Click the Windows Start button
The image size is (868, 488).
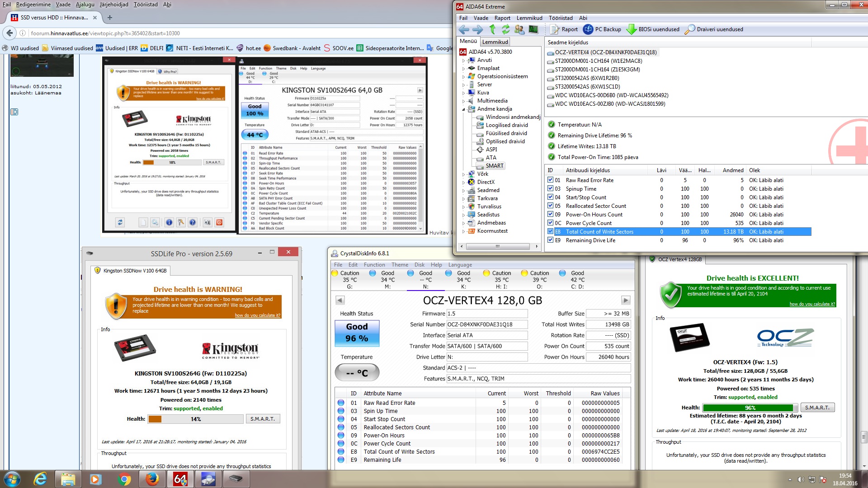(x=12, y=479)
